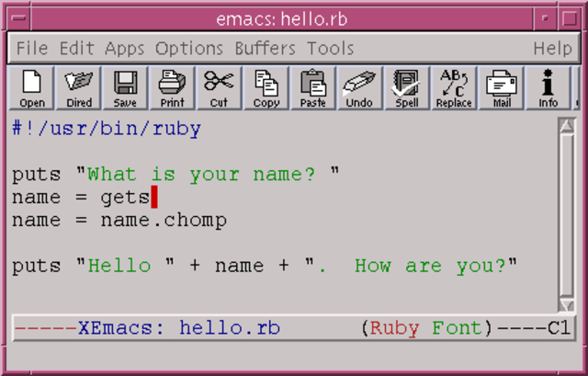Click the empty minibuffer area
588x376 pixels.
point(294,356)
